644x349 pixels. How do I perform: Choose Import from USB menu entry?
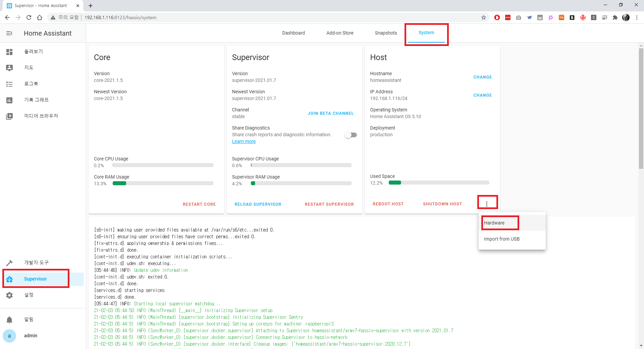(x=512, y=239)
